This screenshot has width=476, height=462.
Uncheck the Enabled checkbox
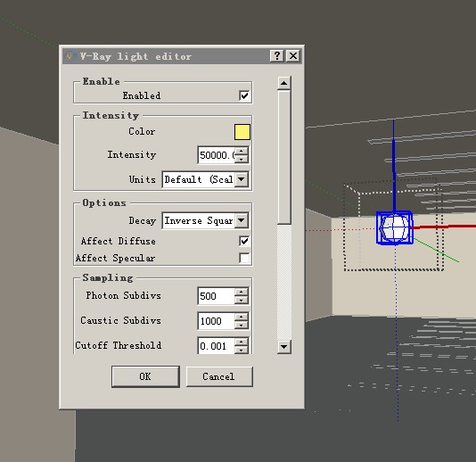click(x=244, y=95)
